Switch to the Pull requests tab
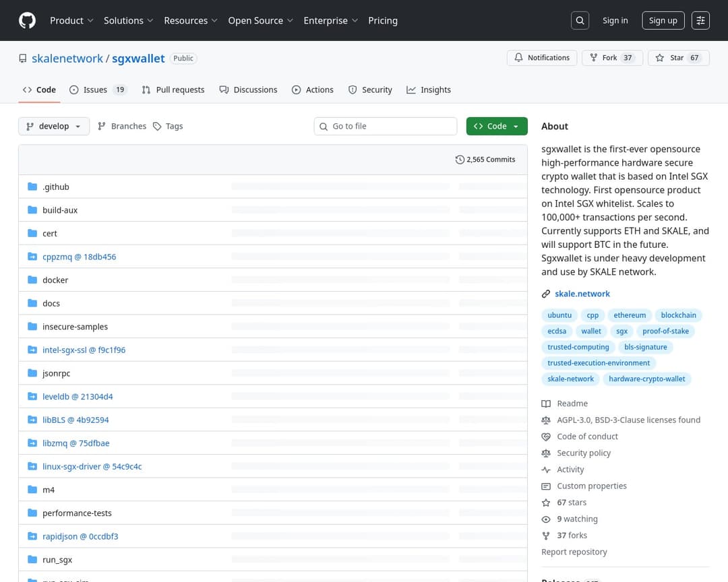The height and width of the screenshot is (582, 728). tap(173, 90)
